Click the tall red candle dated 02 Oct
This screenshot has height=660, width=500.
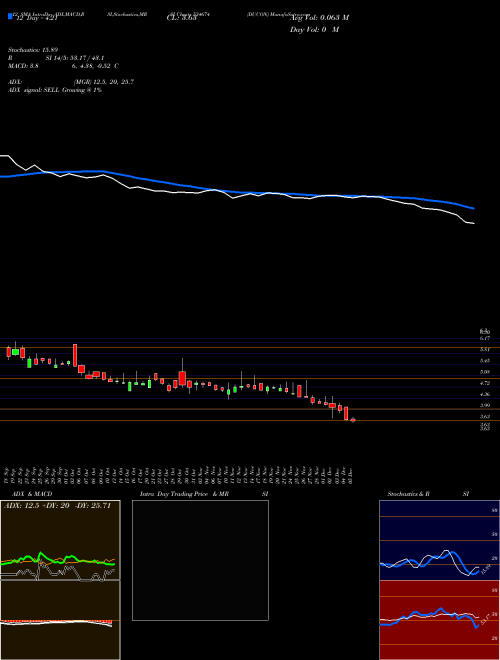coord(75,355)
